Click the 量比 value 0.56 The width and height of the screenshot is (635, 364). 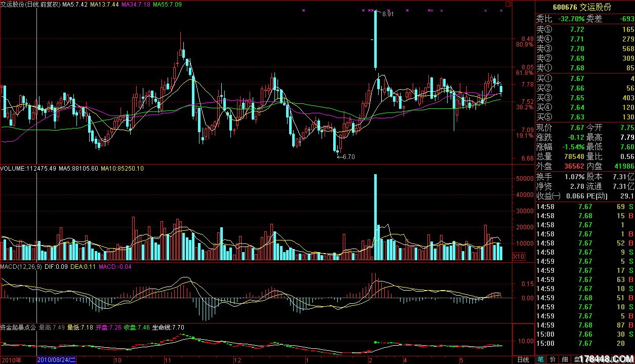[x=627, y=156]
